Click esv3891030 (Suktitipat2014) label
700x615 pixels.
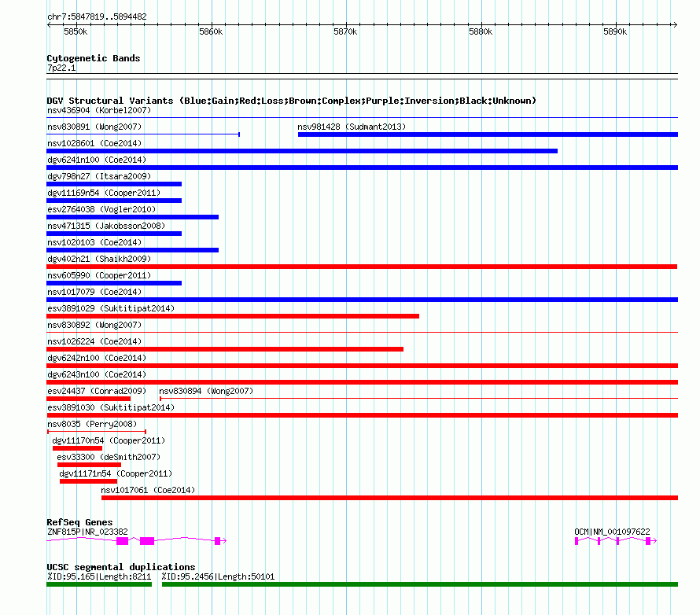111,407
